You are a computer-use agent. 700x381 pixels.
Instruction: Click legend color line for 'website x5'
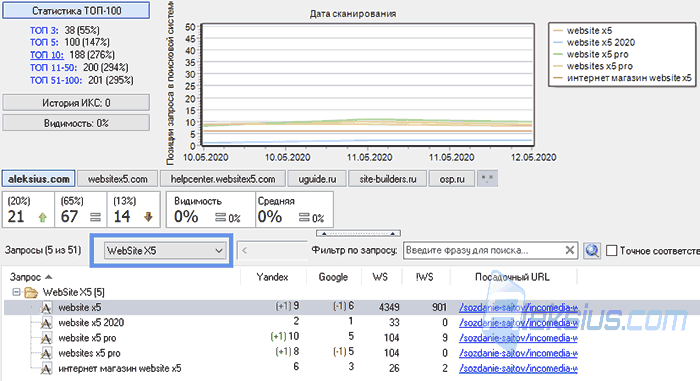click(x=558, y=31)
